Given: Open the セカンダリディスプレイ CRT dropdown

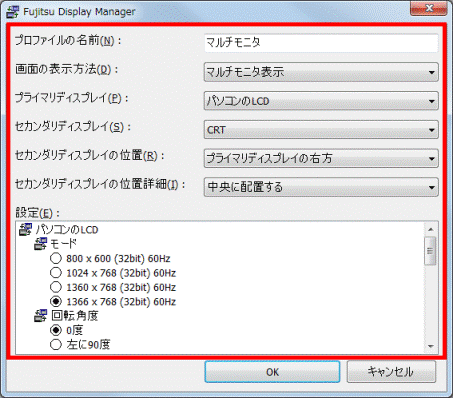Looking at the screenshot, I should point(321,130).
